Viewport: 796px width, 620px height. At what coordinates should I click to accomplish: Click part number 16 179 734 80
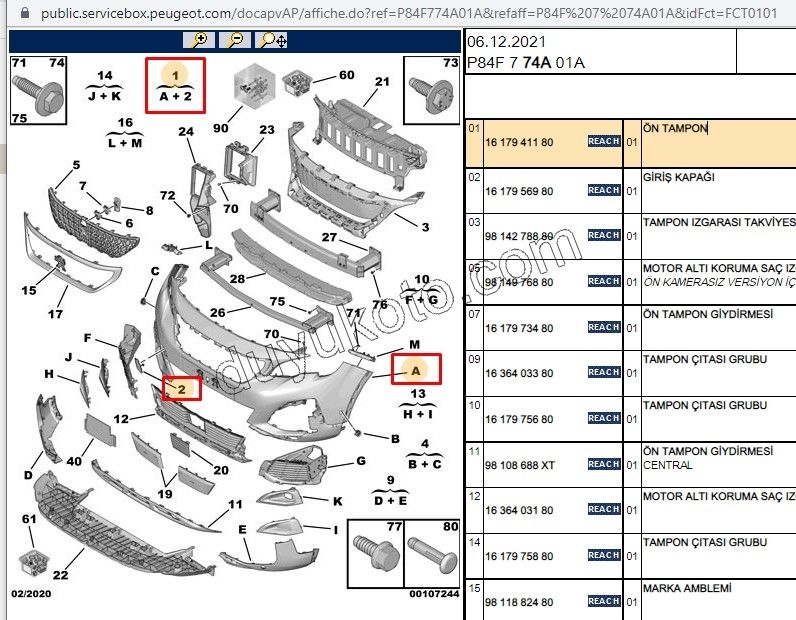click(x=519, y=327)
